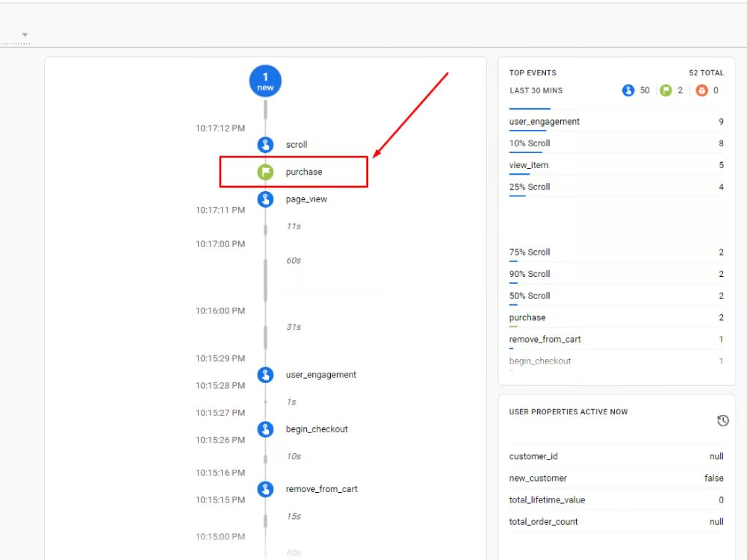Open the scroll event label in timeline
This screenshot has width=747, height=560.
point(297,144)
